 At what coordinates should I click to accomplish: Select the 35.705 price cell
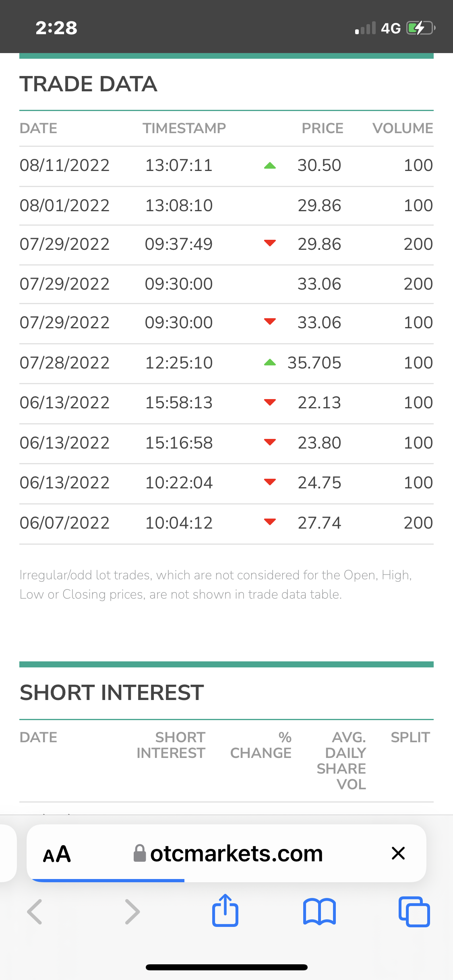(314, 362)
